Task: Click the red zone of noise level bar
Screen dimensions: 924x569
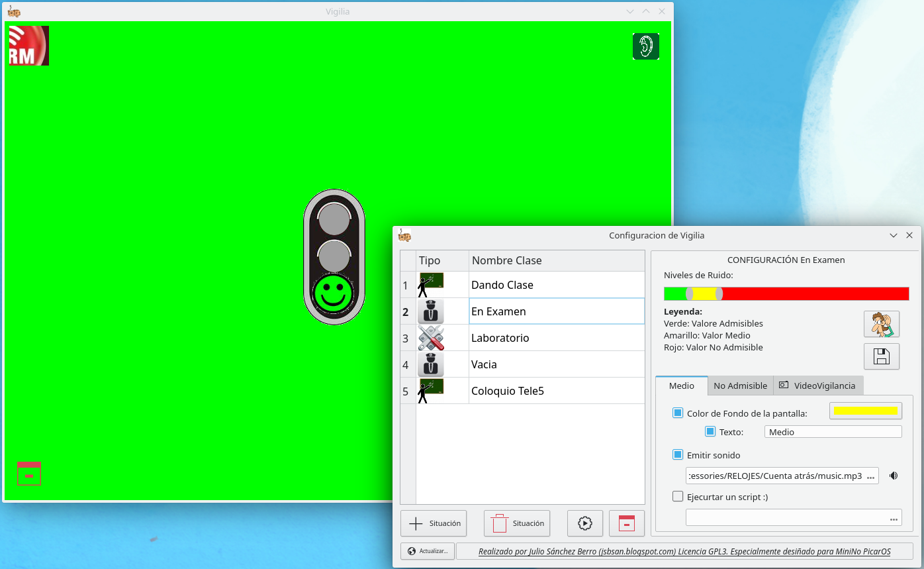Action: (x=815, y=293)
